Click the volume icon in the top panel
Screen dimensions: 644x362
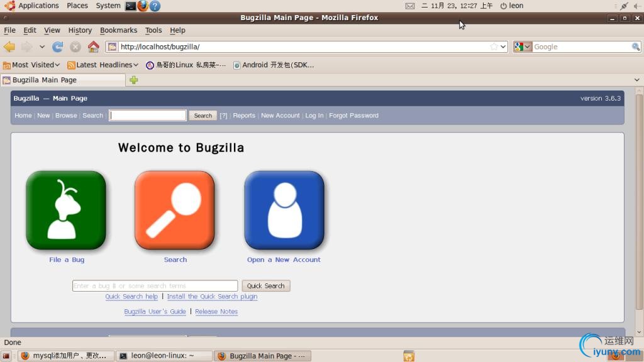click(x=637, y=6)
